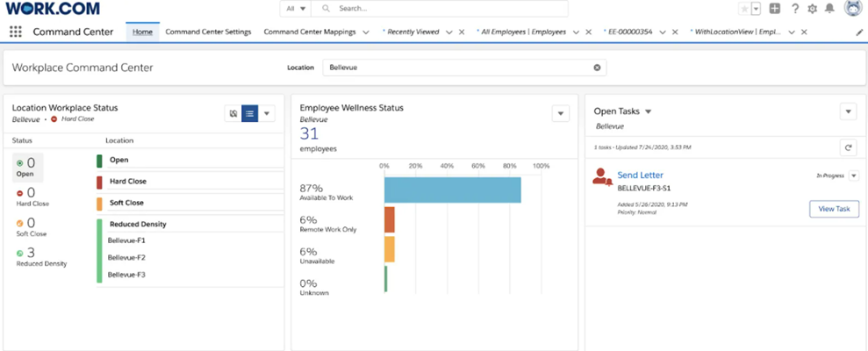The width and height of the screenshot is (868, 351).
Task: Refresh the Open Tasks list
Action: 848,147
